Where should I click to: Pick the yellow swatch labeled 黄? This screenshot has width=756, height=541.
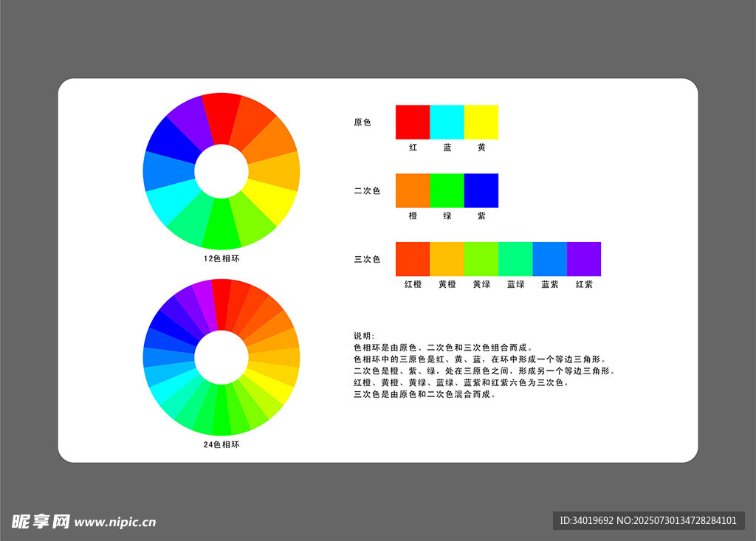pos(481,122)
